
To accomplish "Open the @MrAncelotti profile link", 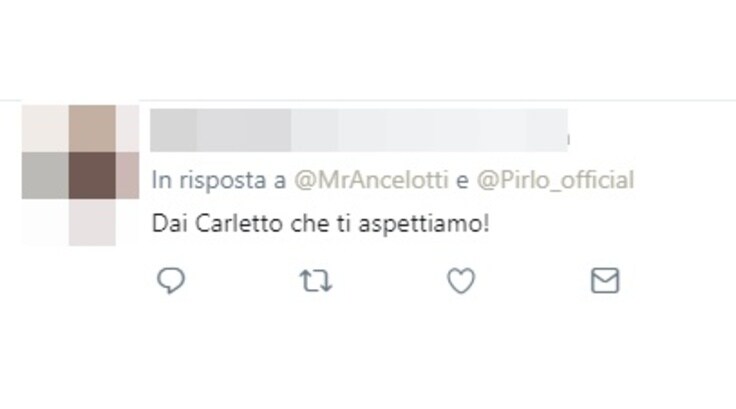I will pos(371,180).
